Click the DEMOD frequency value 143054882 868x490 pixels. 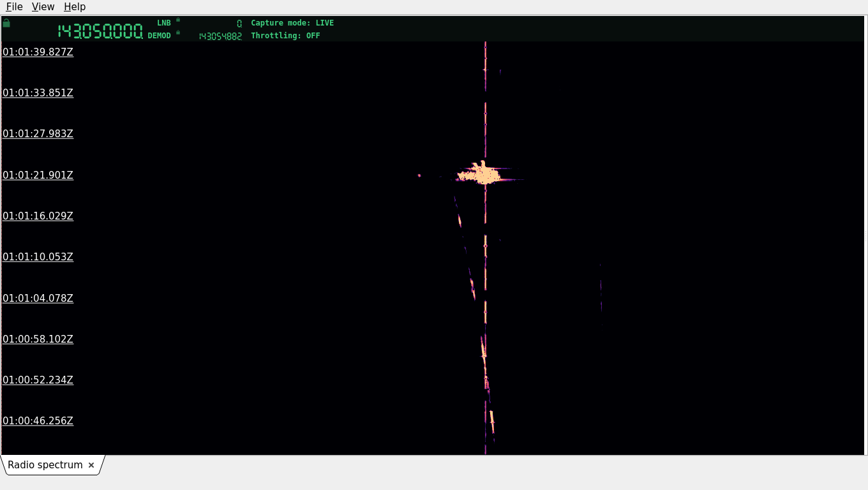pos(220,36)
